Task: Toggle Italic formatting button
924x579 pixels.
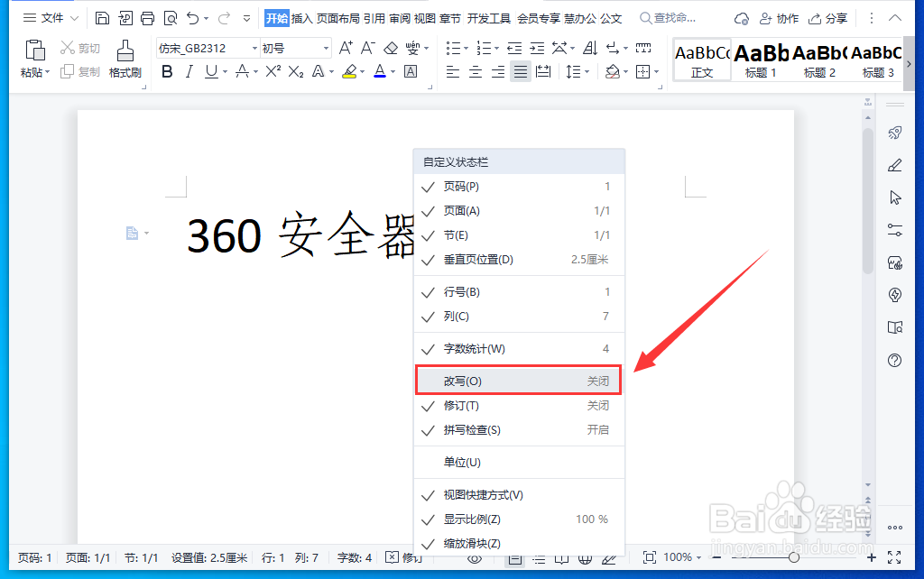Action: 189,72
